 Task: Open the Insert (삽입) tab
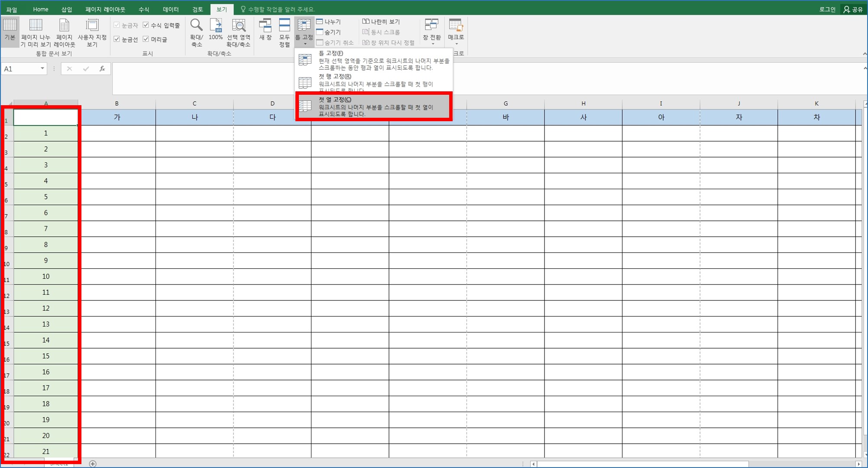tap(67, 9)
